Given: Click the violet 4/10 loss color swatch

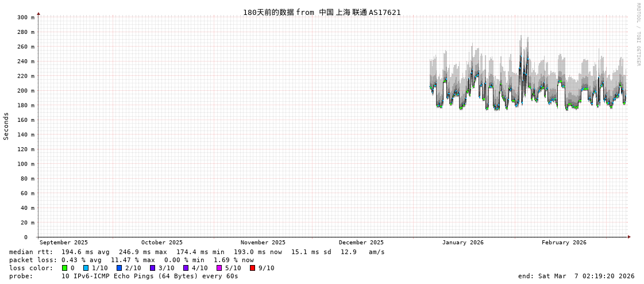Looking at the screenshot, I should point(186,268).
